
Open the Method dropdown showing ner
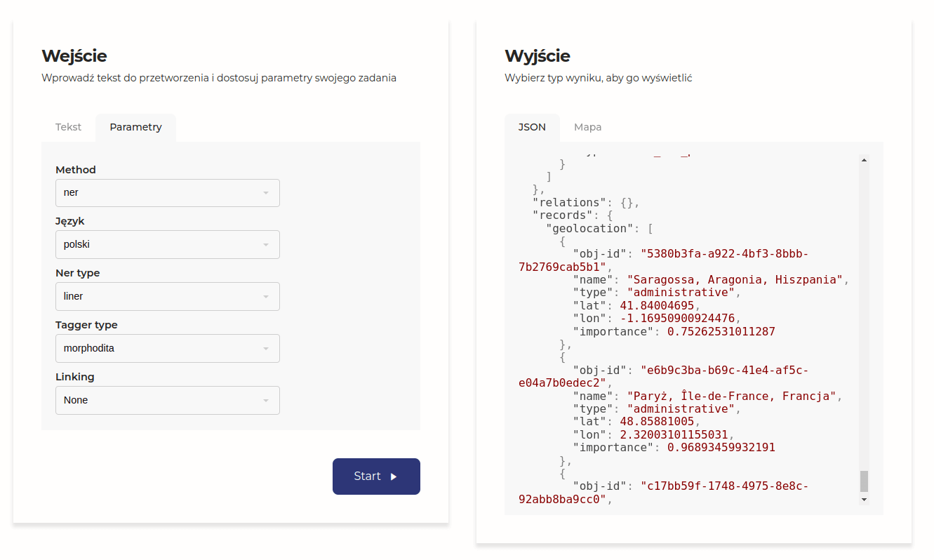click(x=168, y=192)
